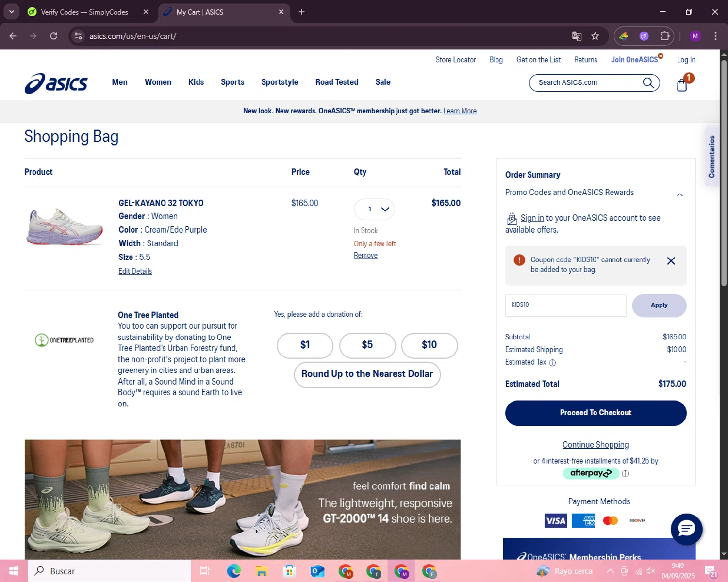Image resolution: width=728 pixels, height=582 pixels.
Task: Open the Road Tested menu
Action: tap(337, 82)
